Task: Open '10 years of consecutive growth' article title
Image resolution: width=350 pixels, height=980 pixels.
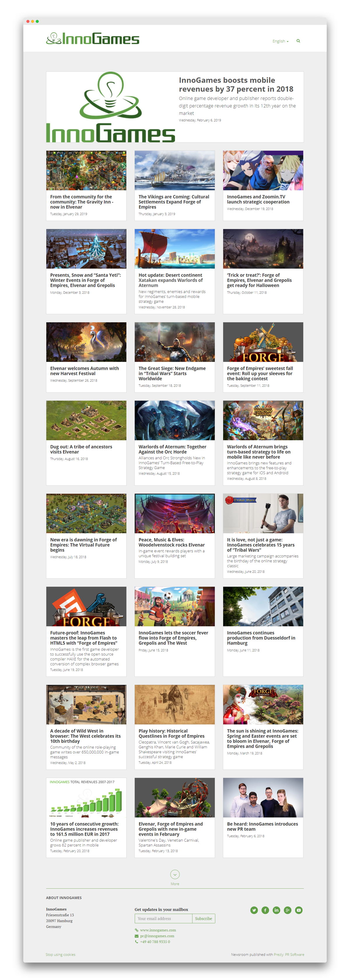Action: tap(85, 829)
